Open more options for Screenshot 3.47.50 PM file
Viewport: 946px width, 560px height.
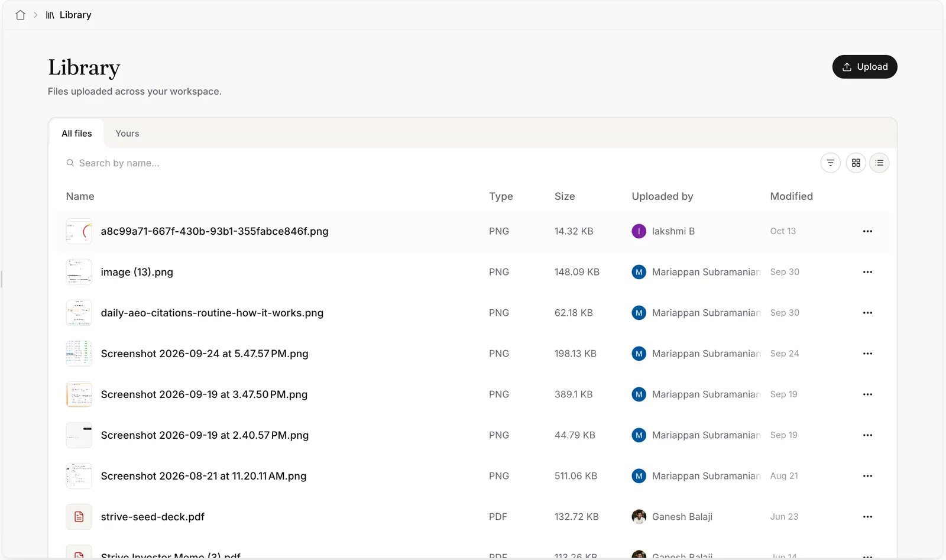[x=867, y=394]
